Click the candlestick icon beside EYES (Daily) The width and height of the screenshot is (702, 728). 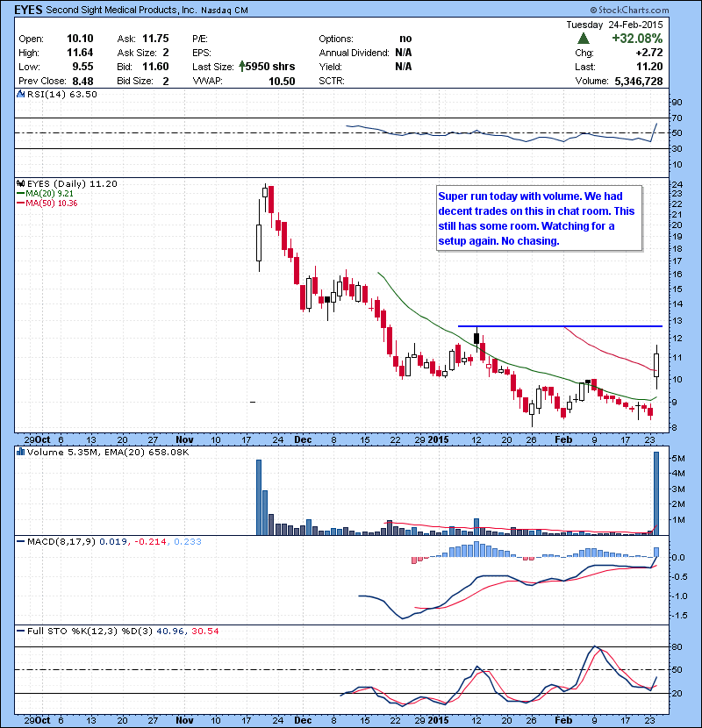(21, 183)
